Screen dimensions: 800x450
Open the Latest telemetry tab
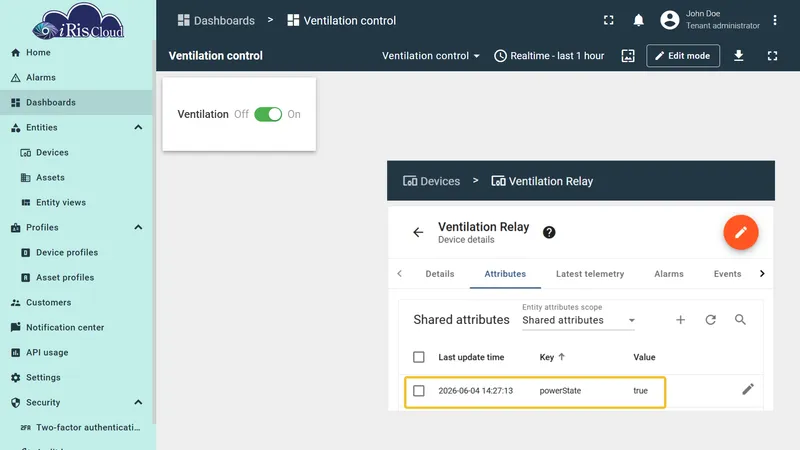pos(590,274)
